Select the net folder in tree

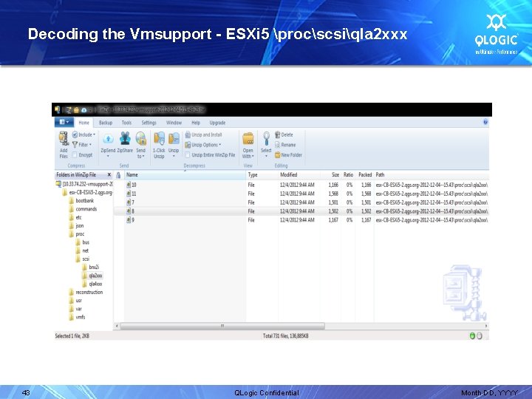[82, 250]
